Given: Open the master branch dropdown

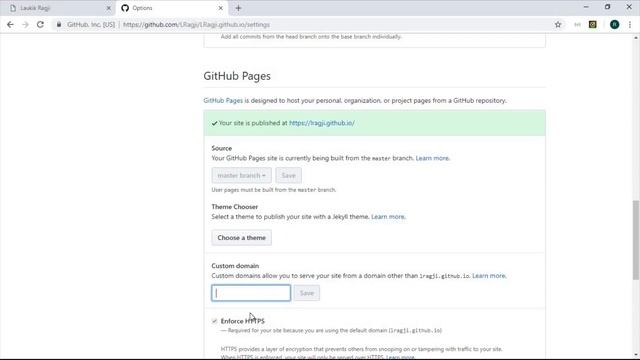Looking at the screenshot, I should click(x=241, y=175).
